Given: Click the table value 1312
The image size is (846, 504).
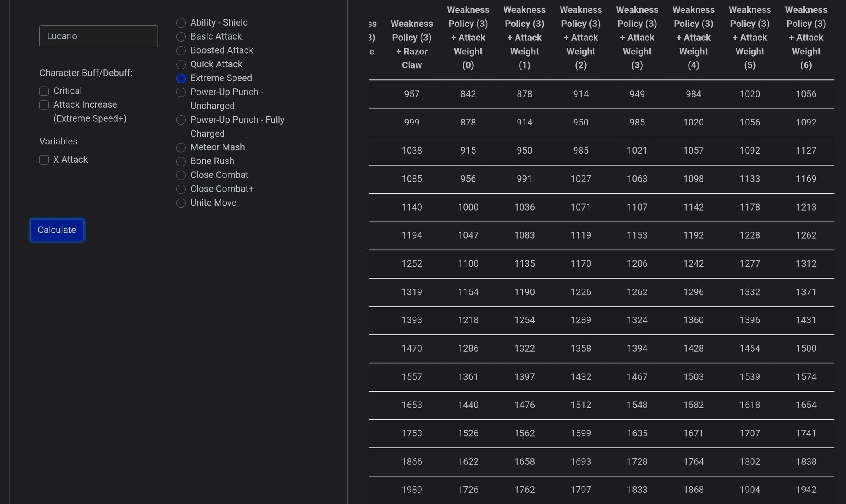Looking at the screenshot, I should click(x=806, y=264).
